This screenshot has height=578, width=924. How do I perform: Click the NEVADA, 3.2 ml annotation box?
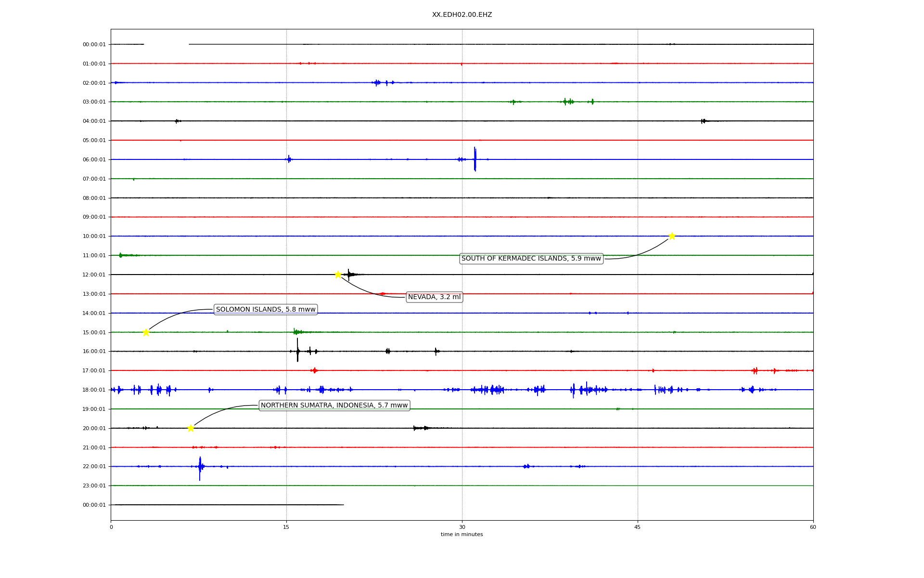(x=434, y=297)
